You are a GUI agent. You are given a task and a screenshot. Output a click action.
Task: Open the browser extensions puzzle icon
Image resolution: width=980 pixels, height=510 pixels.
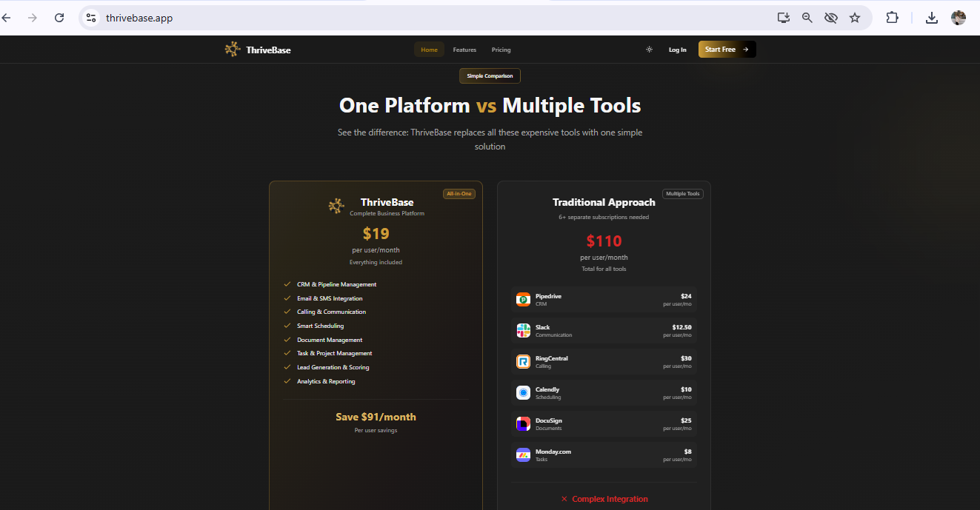pos(892,18)
